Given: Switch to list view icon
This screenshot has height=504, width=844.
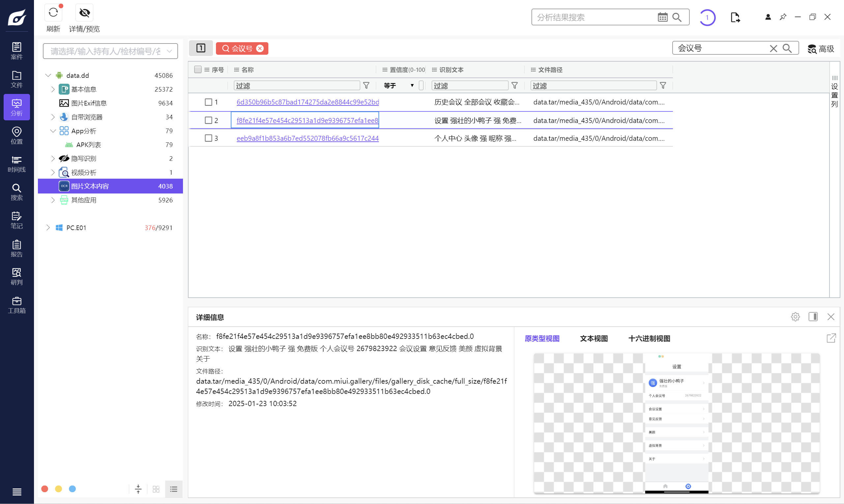Looking at the screenshot, I should coord(173,489).
